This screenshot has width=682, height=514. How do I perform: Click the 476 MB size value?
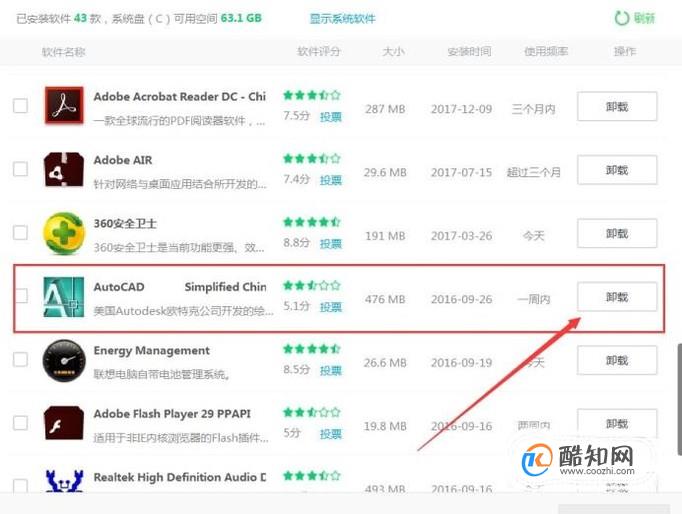coord(385,299)
